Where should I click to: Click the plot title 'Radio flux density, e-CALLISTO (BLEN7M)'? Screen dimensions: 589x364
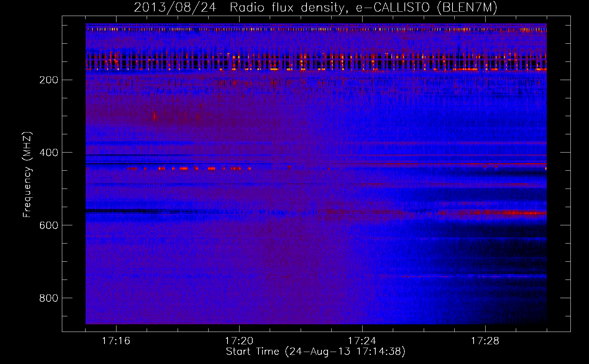(x=364, y=7)
